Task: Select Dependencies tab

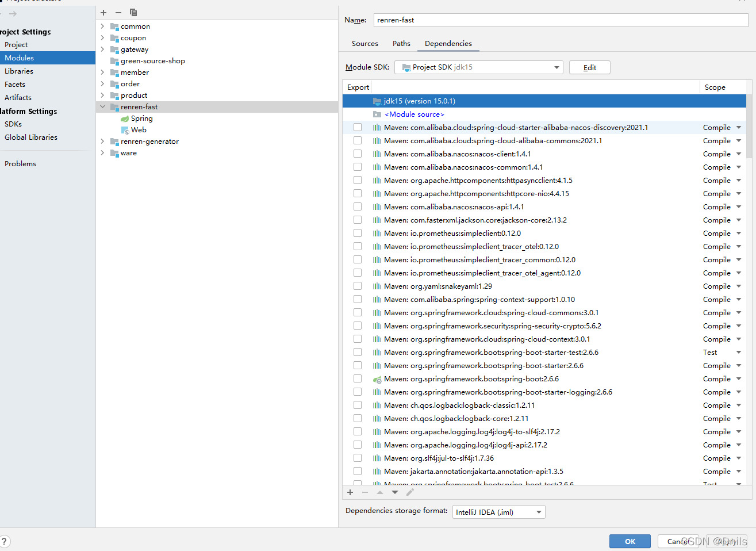Action: [x=448, y=44]
